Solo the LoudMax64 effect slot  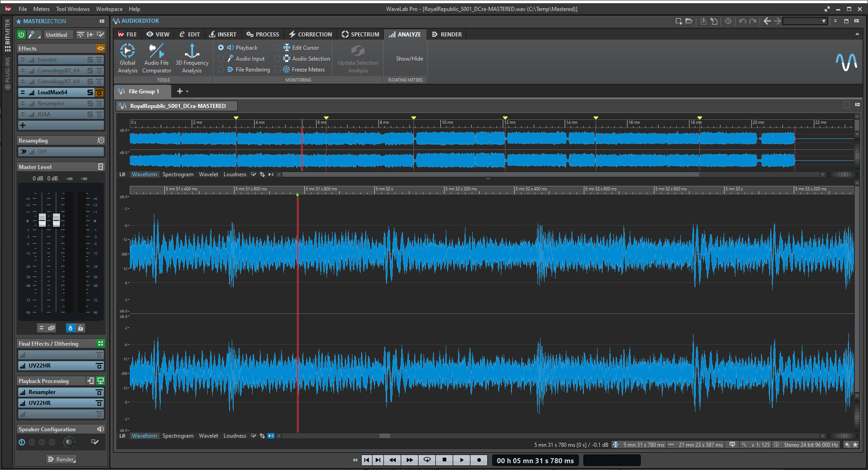[x=90, y=92]
